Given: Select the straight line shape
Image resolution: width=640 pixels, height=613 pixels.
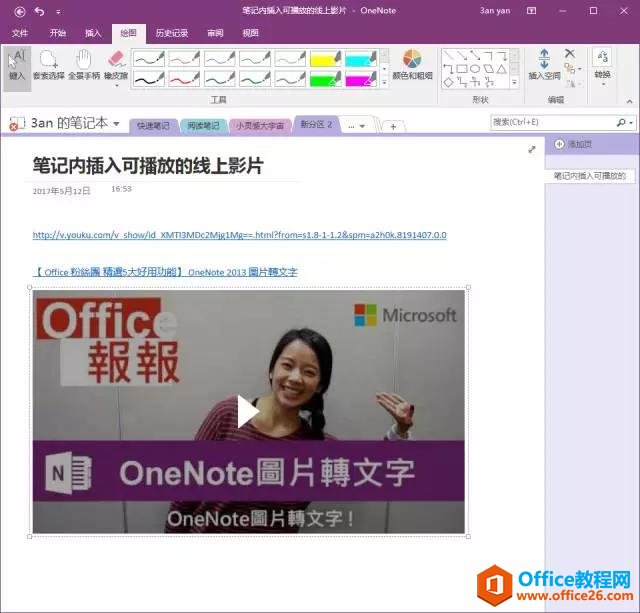Looking at the screenshot, I should click(x=448, y=55).
